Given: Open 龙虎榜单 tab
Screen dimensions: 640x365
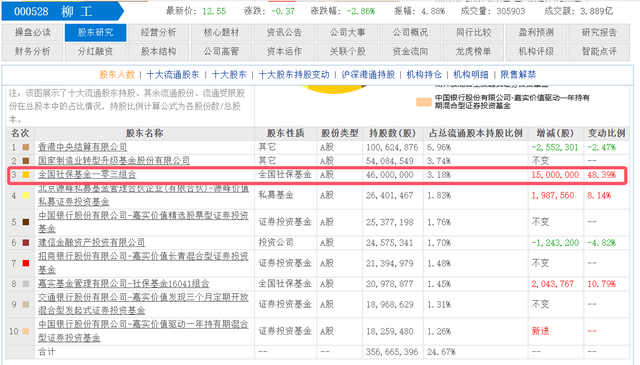Looking at the screenshot, I should (x=473, y=52).
